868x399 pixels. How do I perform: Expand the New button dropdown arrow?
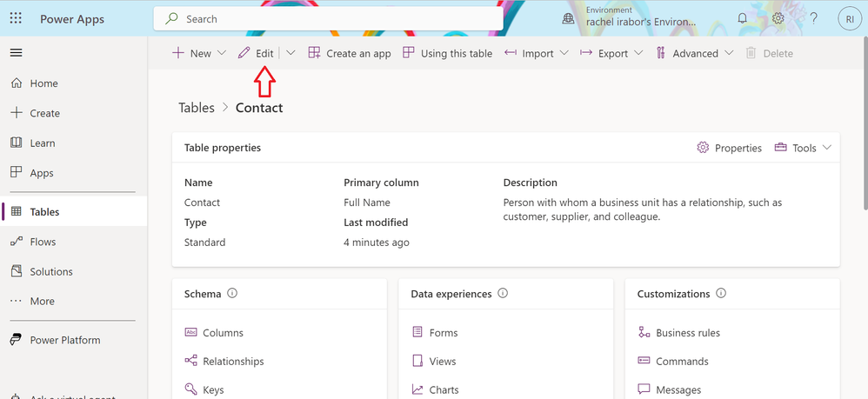coord(222,53)
